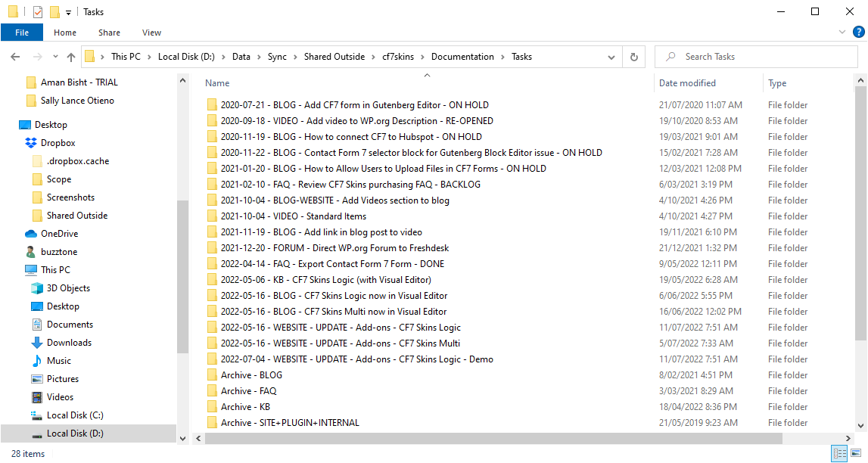
Task: Open the File menu
Action: tap(22, 33)
